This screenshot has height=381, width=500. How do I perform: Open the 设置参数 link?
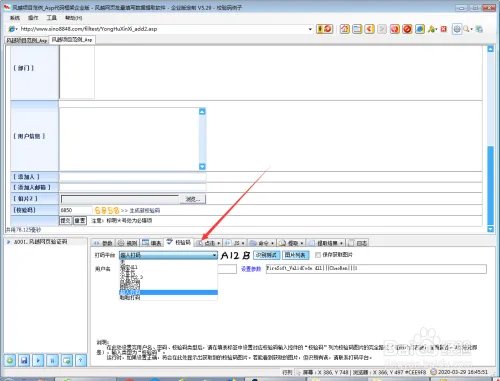pyautogui.click(x=251, y=269)
